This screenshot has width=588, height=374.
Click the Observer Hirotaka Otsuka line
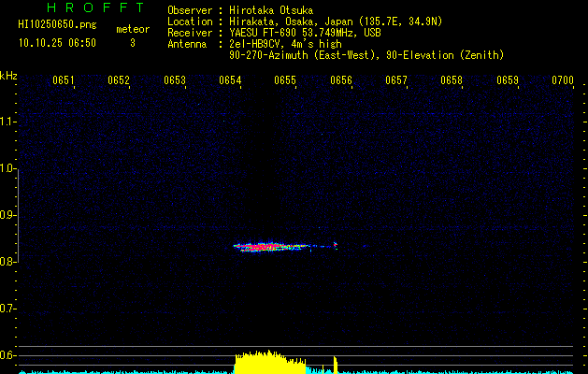click(x=240, y=10)
